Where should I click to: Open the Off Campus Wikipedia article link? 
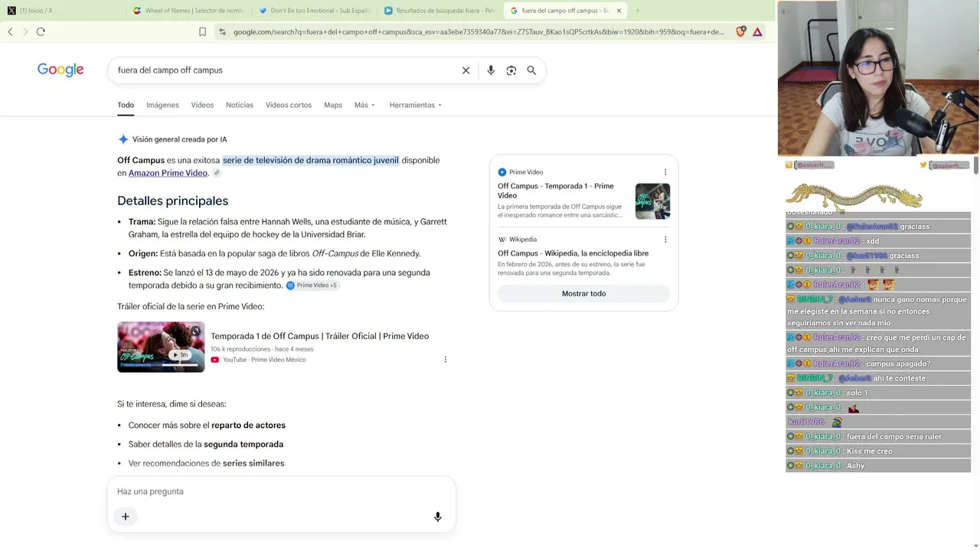[x=573, y=253]
